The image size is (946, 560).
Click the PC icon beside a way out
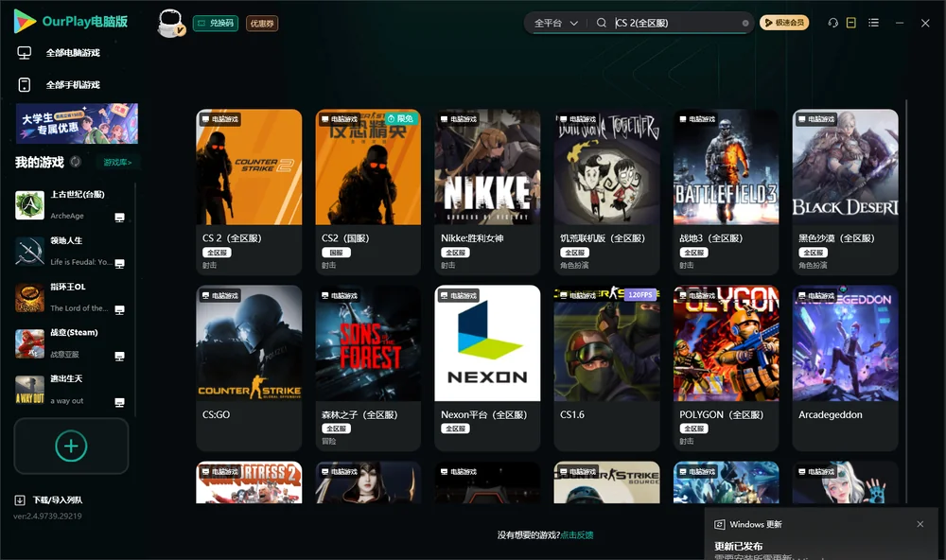(119, 402)
